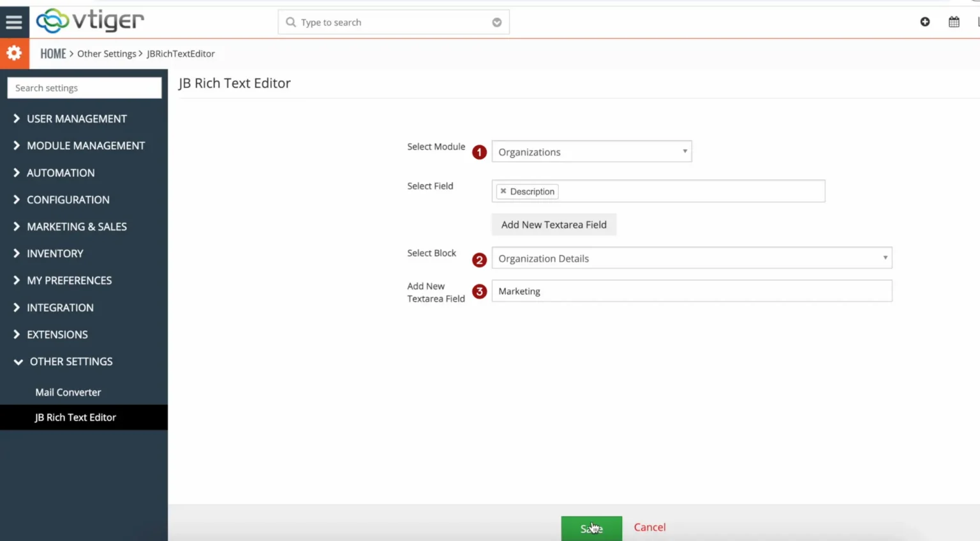Screen dimensions: 980x541
Task: Click inside the Add New Textarea Field text box
Action: (692, 291)
